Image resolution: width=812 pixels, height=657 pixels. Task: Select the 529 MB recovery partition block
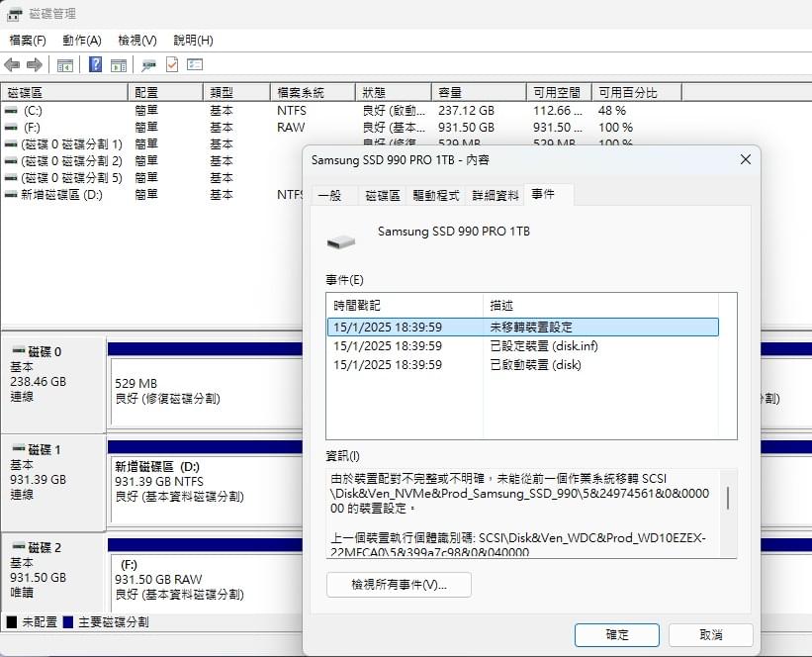click(207, 391)
